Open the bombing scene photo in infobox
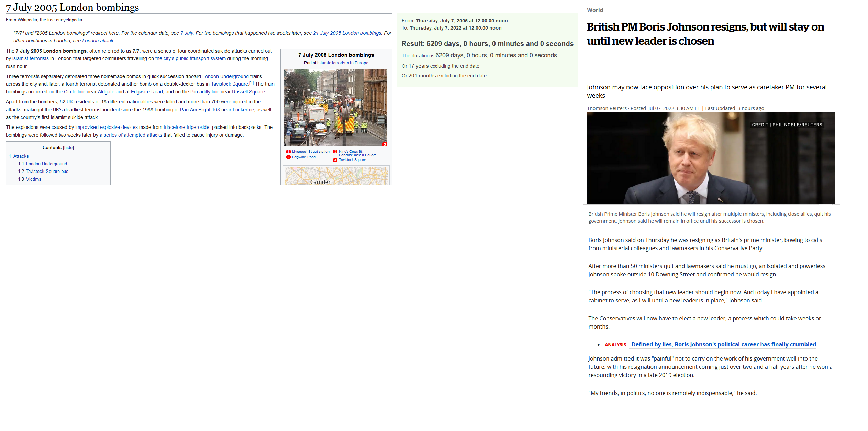The image size is (868, 431). click(336, 107)
